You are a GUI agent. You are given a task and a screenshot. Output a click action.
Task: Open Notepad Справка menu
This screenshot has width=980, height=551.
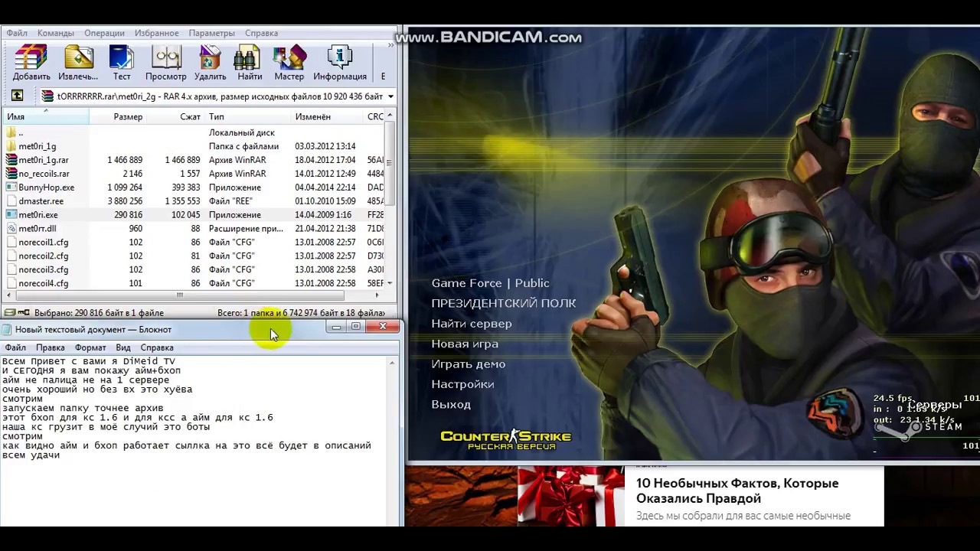pyautogui.click(x=157, y=347)
